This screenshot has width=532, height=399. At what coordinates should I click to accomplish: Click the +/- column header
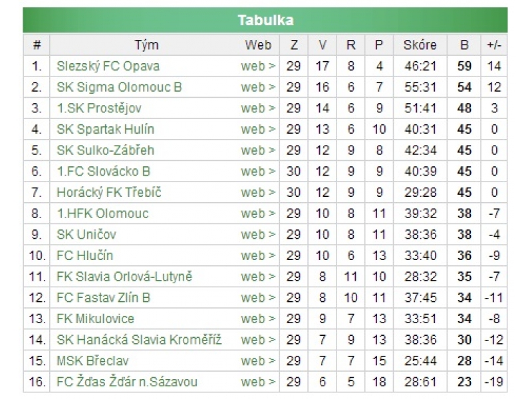click(x=494, y=45)
